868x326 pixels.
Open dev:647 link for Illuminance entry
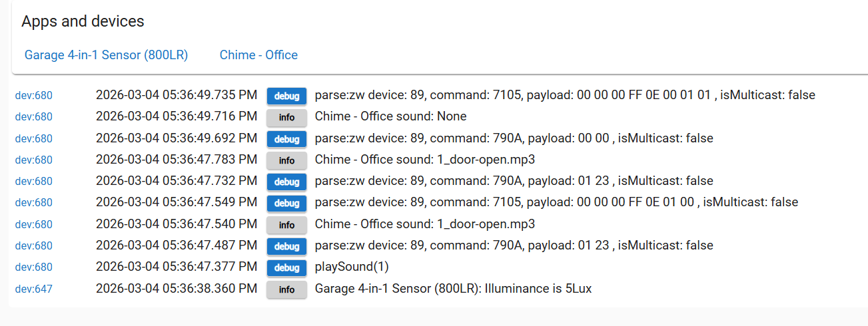[x=33, y=289]
